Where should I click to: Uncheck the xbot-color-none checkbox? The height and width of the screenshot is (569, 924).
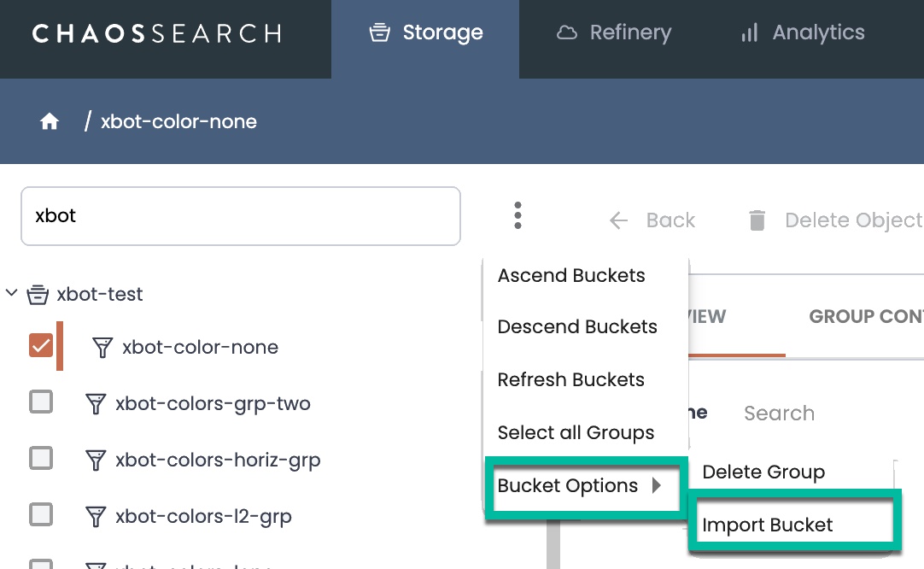pos(41,345)
